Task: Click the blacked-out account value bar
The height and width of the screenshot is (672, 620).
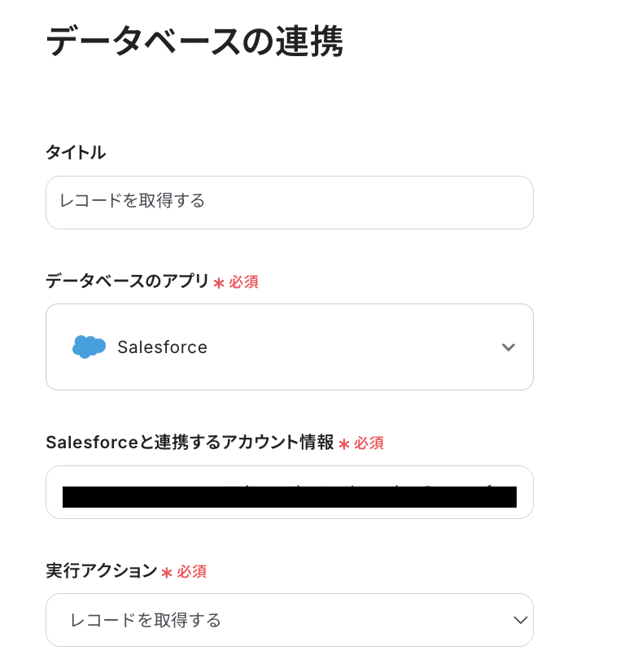Action: pos(289,497)
